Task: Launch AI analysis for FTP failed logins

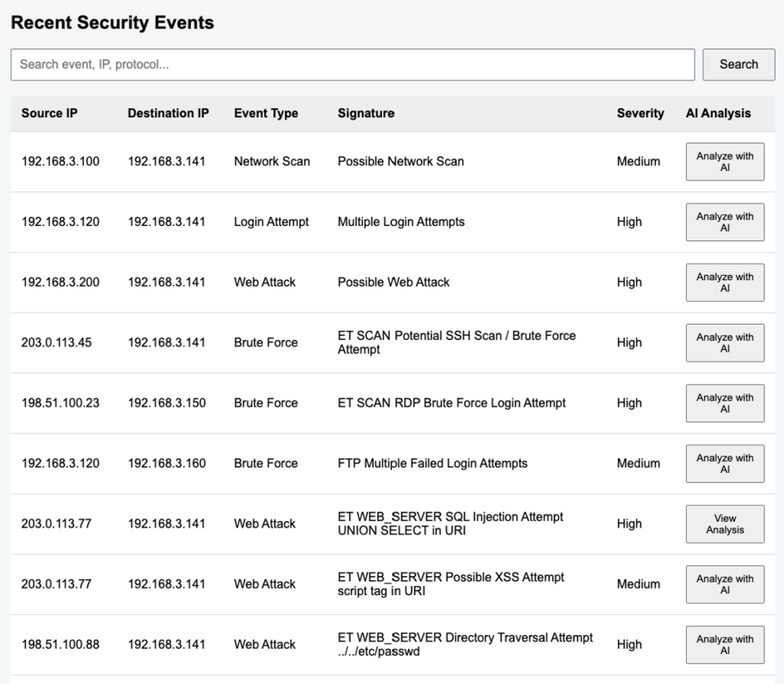Action: tap(724, 463)
